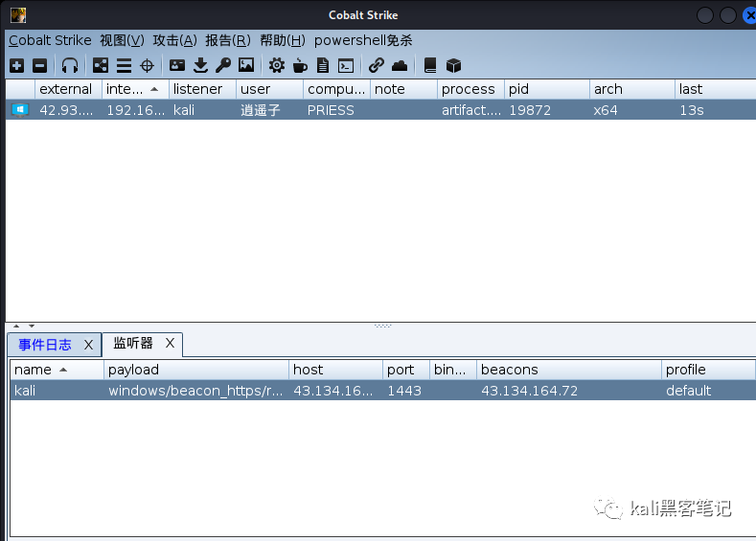Open the 攻击(A) menu
This screenshot has width=756, height=541.
[x=174, y=40]
